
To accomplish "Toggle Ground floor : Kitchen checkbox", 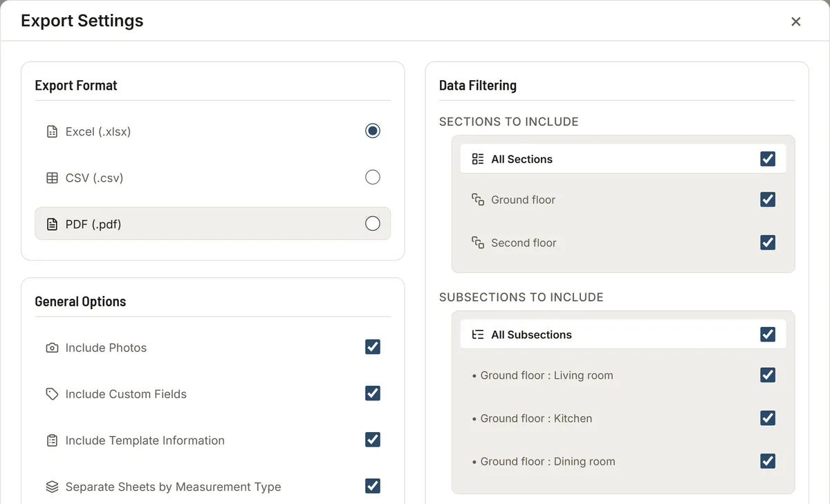I will point(768,418).
